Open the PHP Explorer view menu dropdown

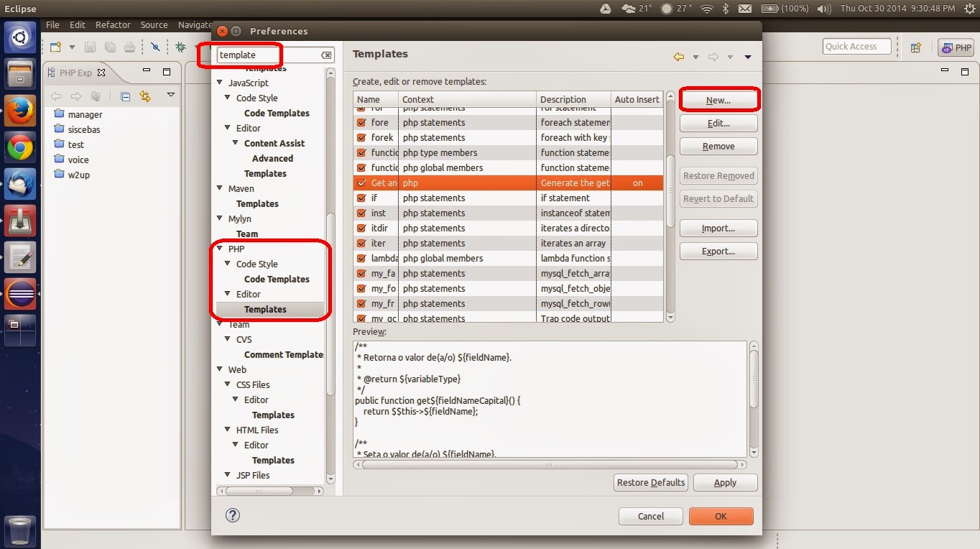pyautogui.click(x=170, y=95)
